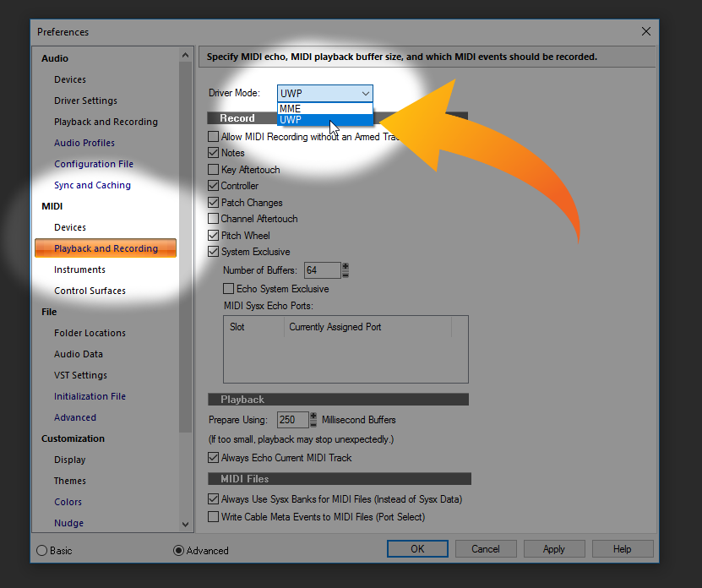Click the Number of Buffers field

pos(322,270)
